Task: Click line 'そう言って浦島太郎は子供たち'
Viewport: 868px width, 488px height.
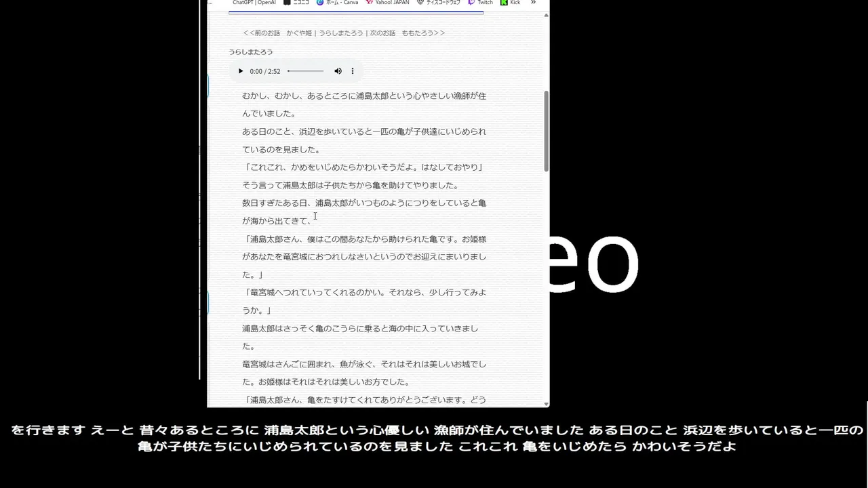Action: click(351, 185)
